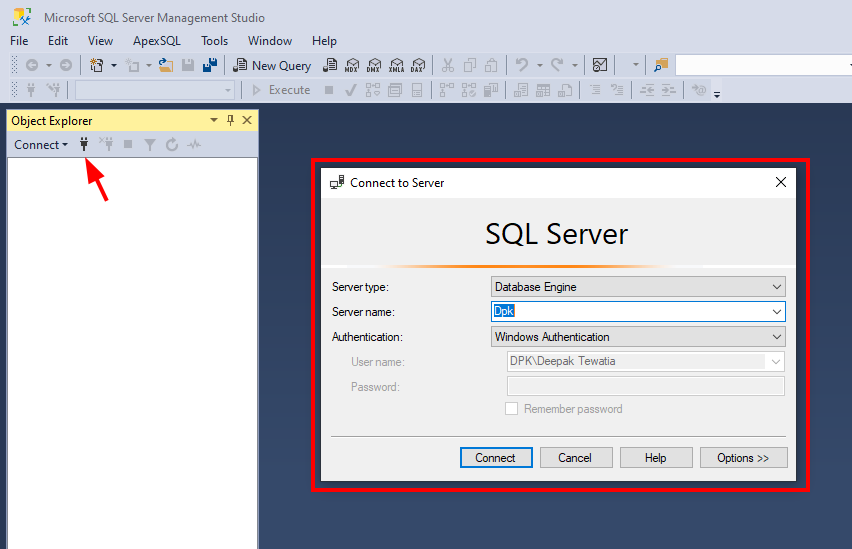Click the Open File folder icon
This screenshot has height=549, width=852.
(166, 65)
